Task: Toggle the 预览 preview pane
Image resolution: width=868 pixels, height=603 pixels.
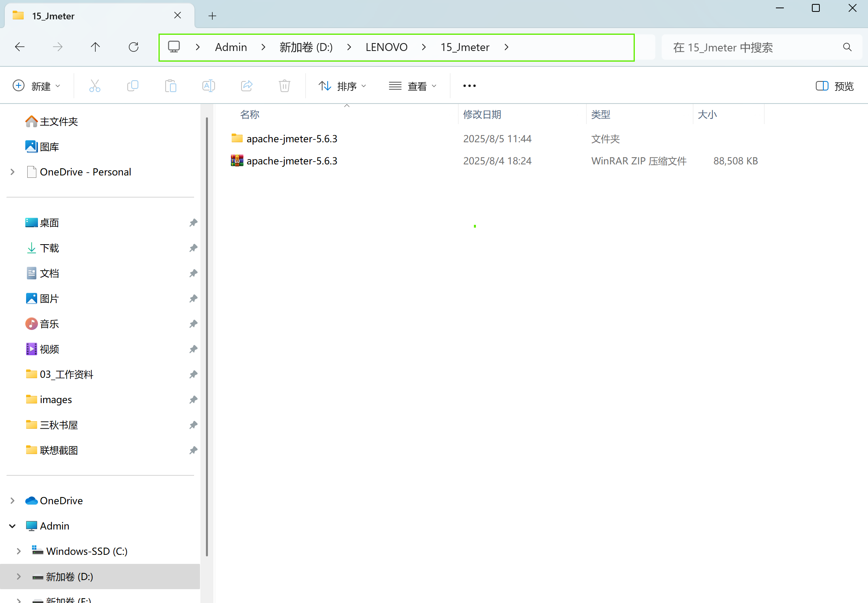Action: (834, 86)
